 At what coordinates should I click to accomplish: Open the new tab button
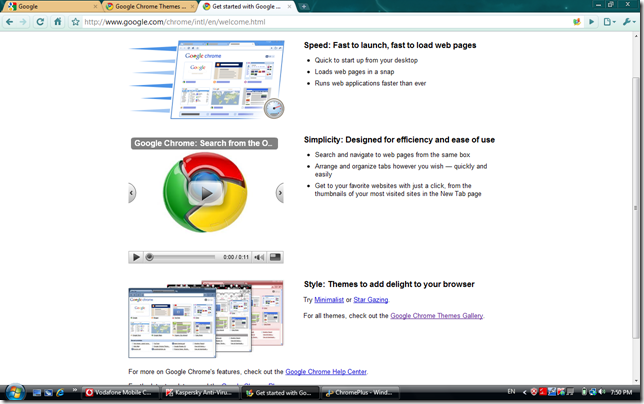304,7
